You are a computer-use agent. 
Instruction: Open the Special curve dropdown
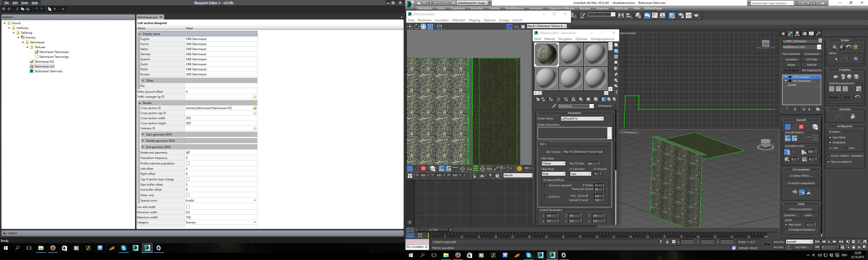[255, 201]
